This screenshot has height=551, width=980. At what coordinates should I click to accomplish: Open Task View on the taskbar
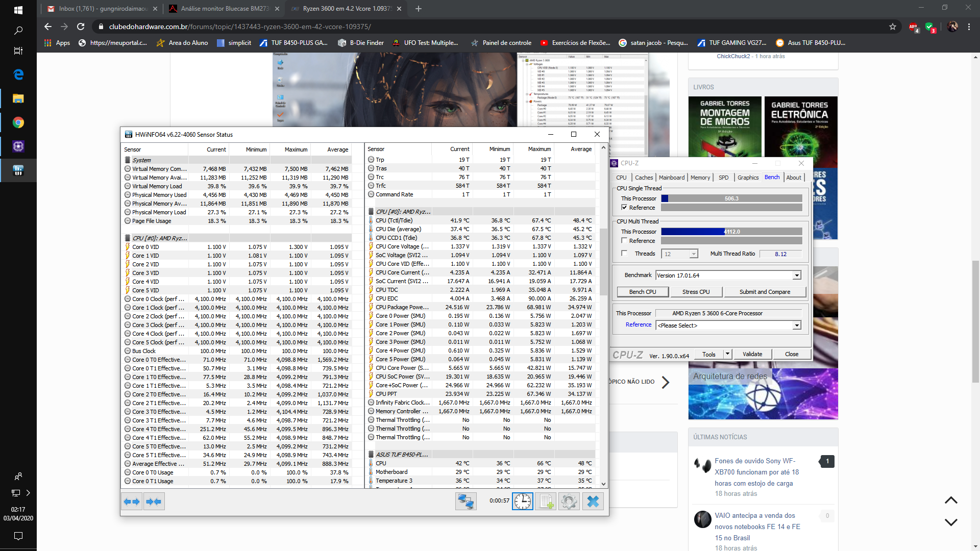(18, 51)
